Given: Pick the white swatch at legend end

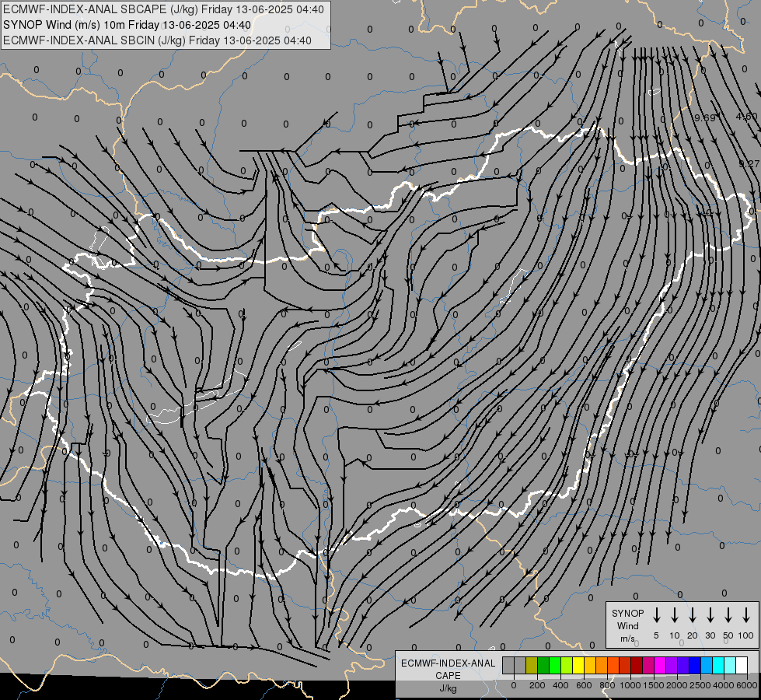Looking at the screenshot, I should click(x=741, y=665).
